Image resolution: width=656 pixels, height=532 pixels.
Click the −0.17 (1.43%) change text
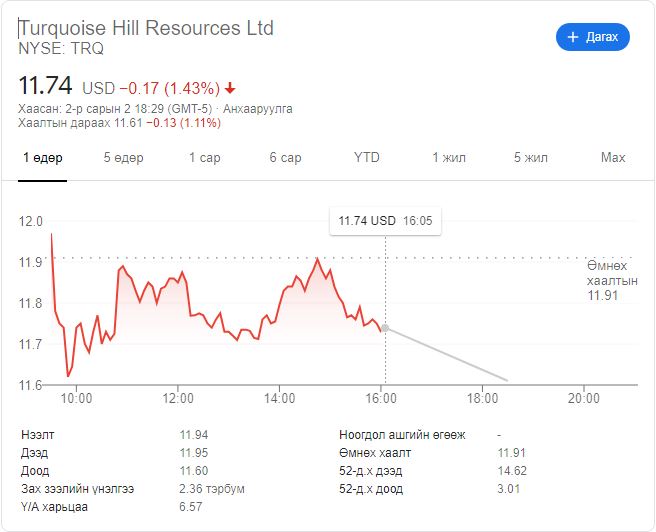169,89
